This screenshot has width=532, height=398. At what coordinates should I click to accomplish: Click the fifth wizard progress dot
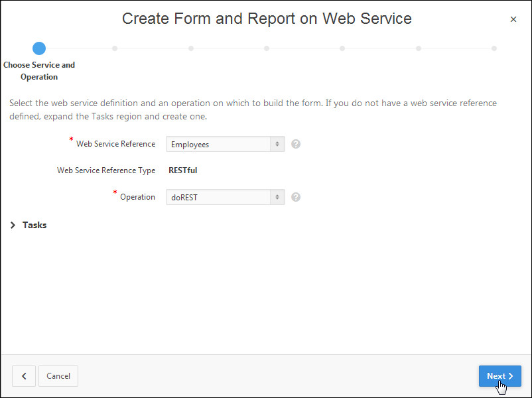pyautogui.click(x=342, y=48)
